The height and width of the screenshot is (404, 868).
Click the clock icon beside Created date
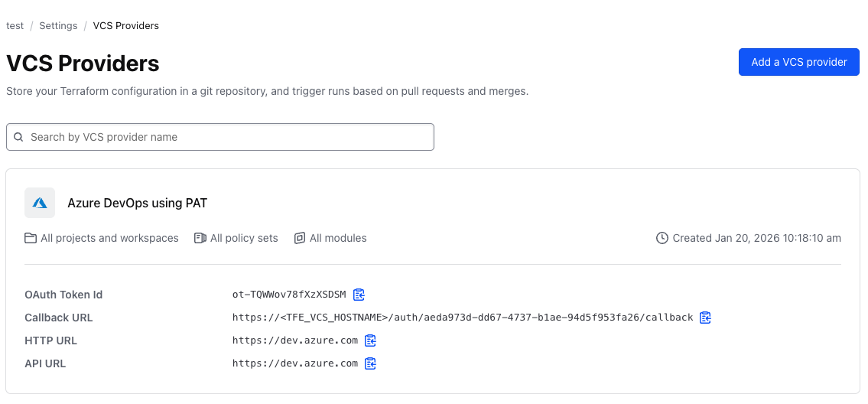[x=662, y=238]
